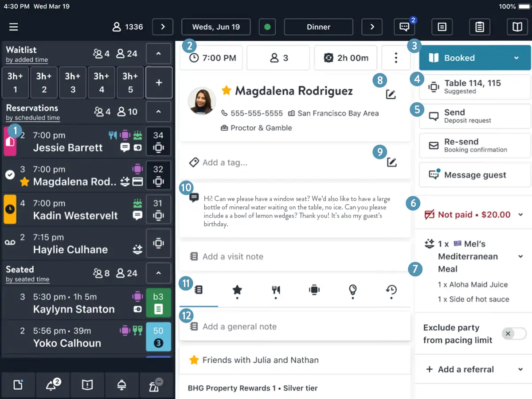Select the fork and knife tab
The image size is (532, 399).
[276, 291]
